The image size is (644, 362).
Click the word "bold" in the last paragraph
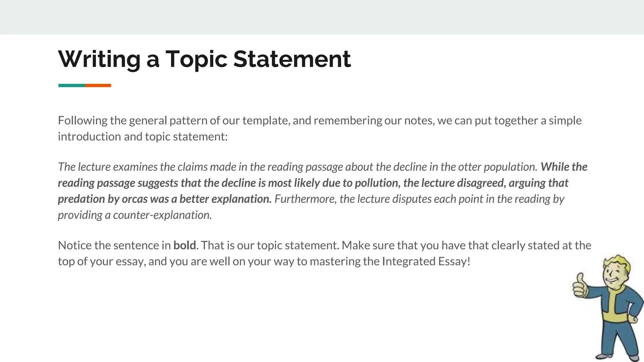click(185, 245)
